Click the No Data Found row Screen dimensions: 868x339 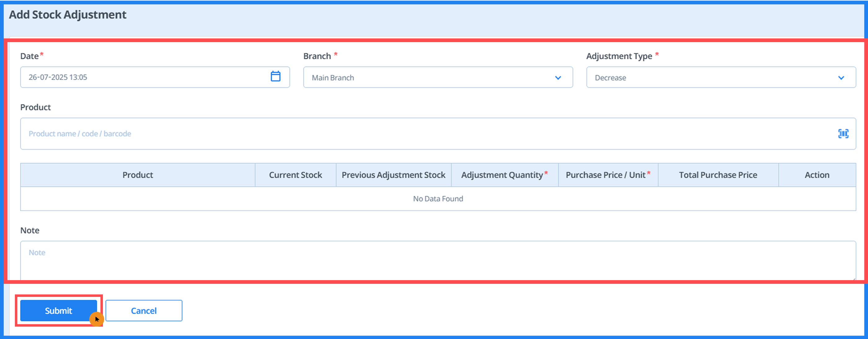tap(438, 199)
